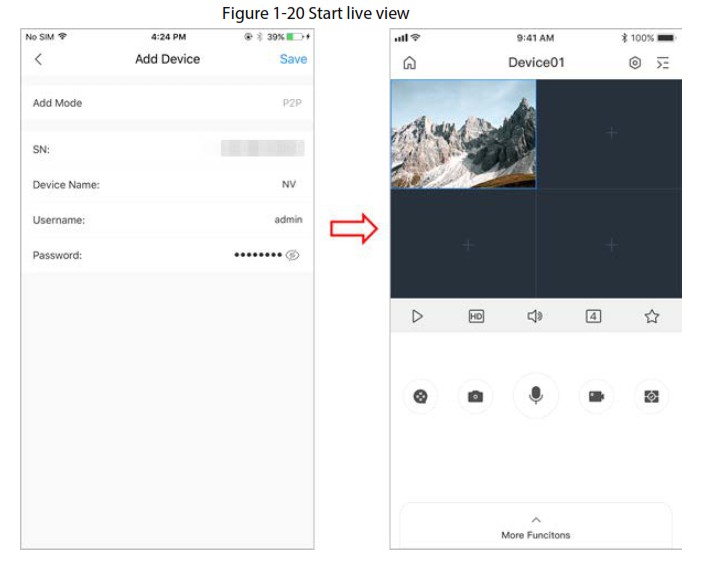The height and width of the screenshot is (576, 707).
Task: Add a channel in the top-right window
Action: point(611,133)
